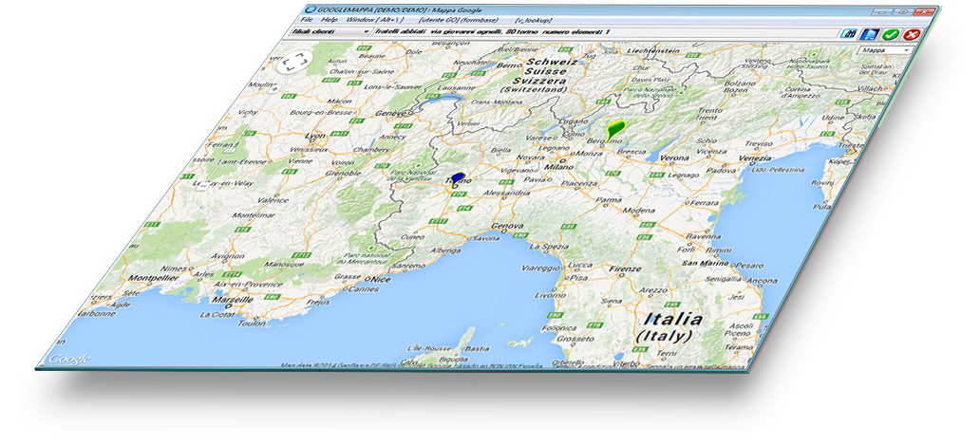
Task: Click the Marseille label on the map
Action: 233,300
